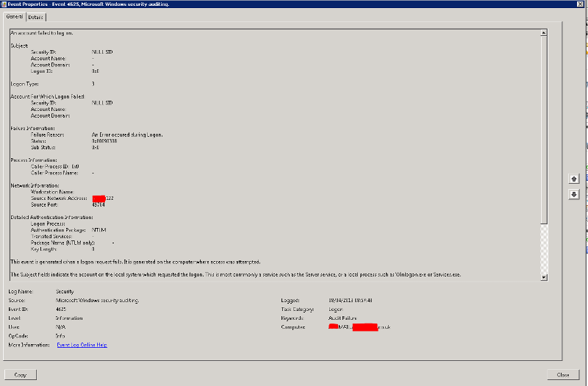The width and height of the screenshot is (588, 386).
Task: Click the 'Source Network Address:' label
Action: tap(59, 198)
